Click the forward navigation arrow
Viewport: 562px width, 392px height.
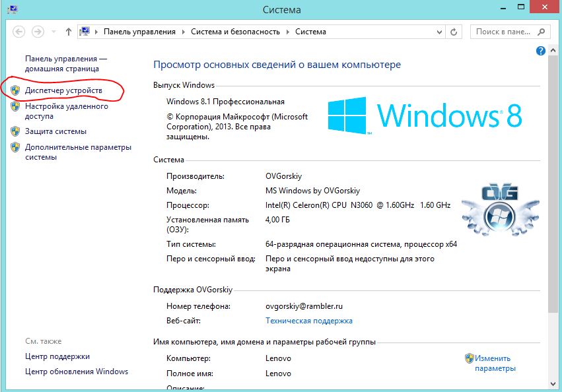click(x=38, y=30)
